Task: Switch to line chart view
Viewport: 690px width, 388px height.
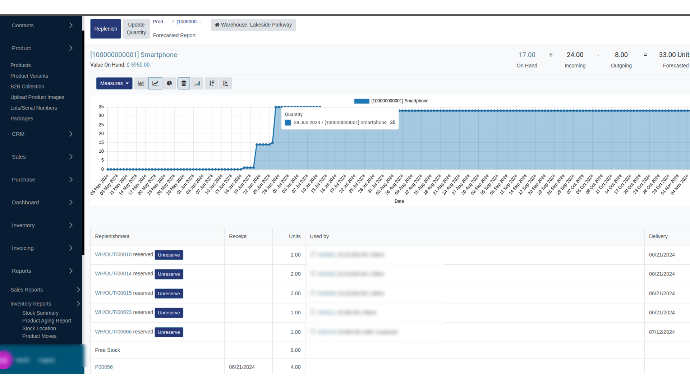Action: pyautogui.click(x=155, y=83)
